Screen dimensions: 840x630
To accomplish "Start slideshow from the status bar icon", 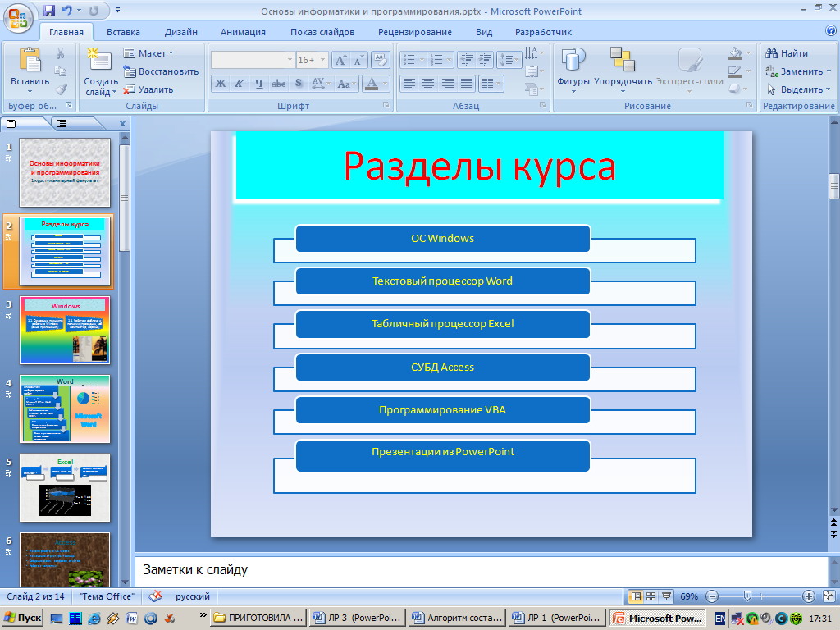I will [x=666, y=596].
